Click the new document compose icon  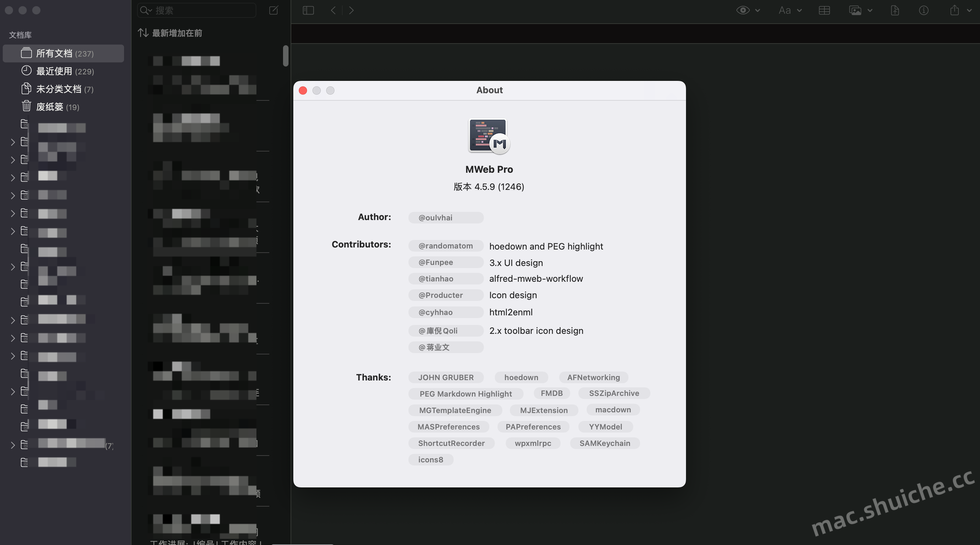[x=273, y=10]
